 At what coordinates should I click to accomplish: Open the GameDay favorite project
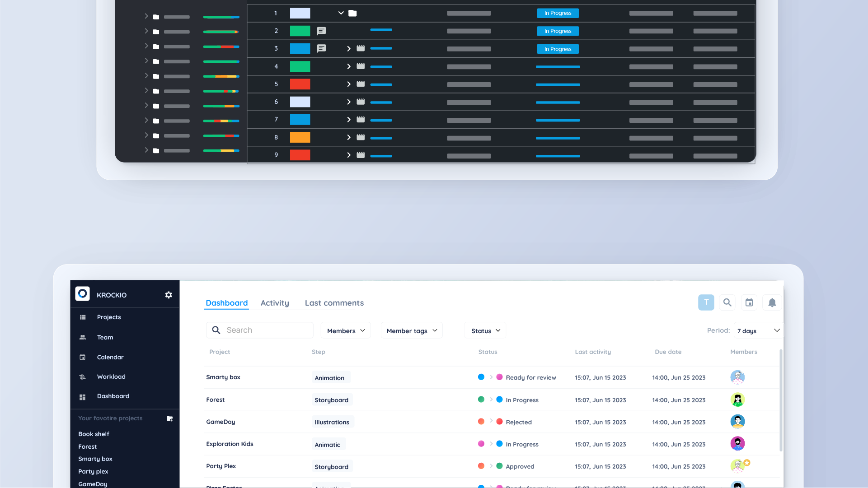[x=93, y=484]
